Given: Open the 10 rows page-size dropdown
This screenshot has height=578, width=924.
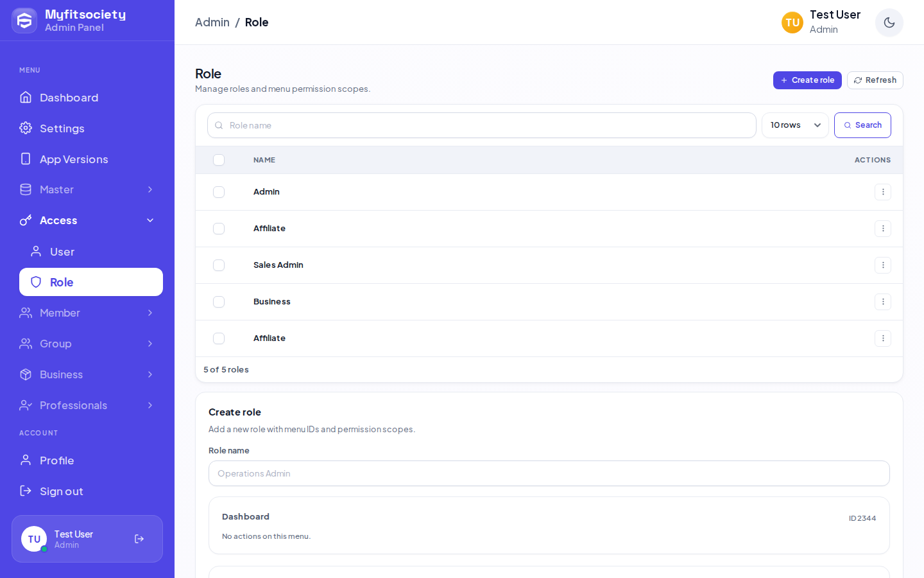Looking at the screenshot, I should tap(795, 125).
